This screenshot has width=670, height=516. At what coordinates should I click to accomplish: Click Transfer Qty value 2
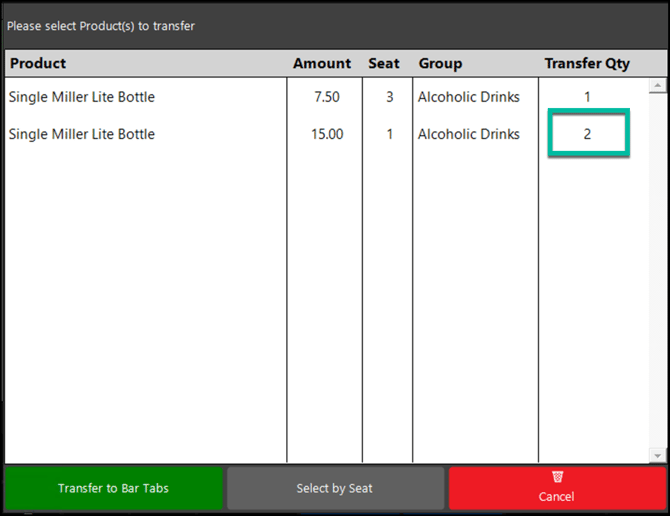(588, 133)
